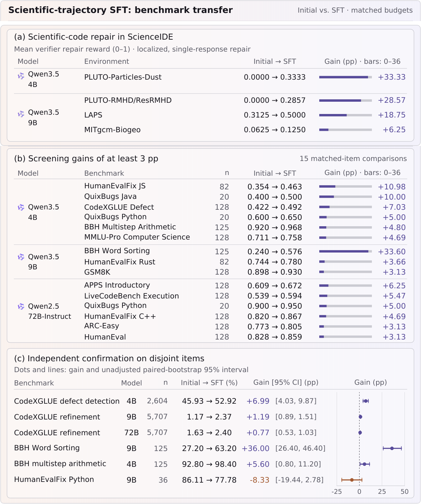Click the 'PLUTO-Particles-Dust' environment name
Viewport: 421px width, 504px height.
click(x=123, y=77)
